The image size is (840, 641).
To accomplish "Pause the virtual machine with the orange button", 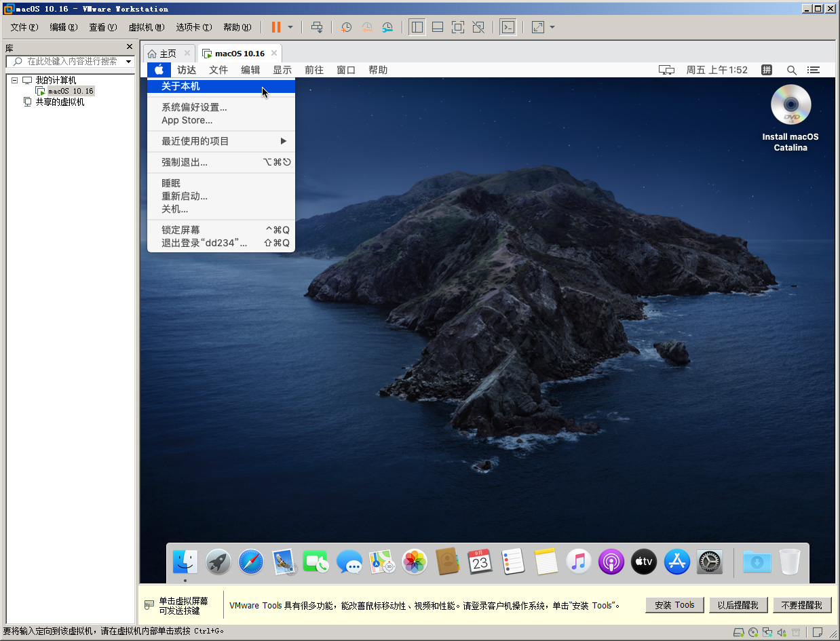I will click(x=276, y=27).
